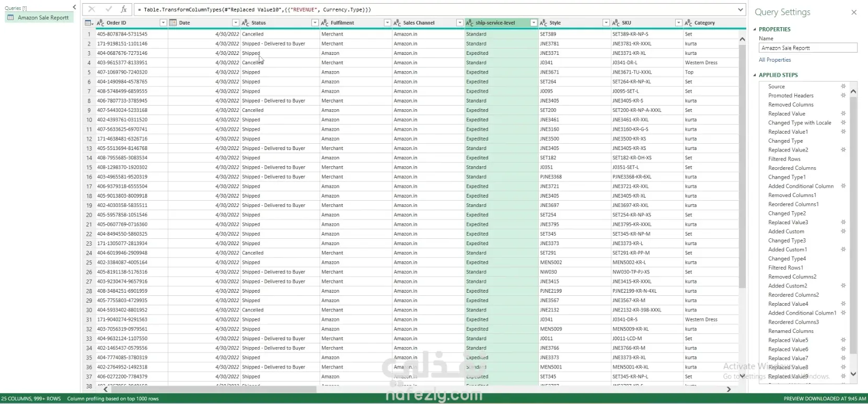This screenshot has height=404, width=868.
Task: Select the Reordered Columns applied step
Action: (x=792, y=168)
